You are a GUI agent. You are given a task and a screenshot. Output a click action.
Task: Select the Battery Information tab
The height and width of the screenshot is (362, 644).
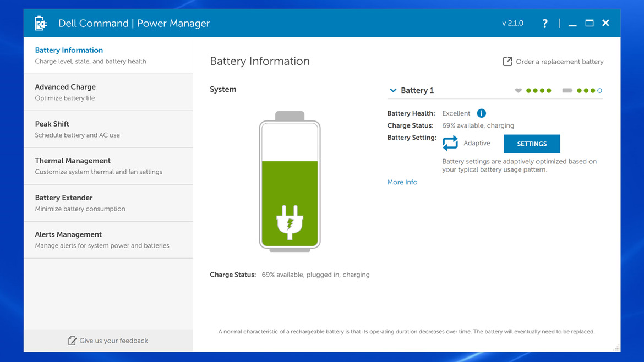point(108,56)
